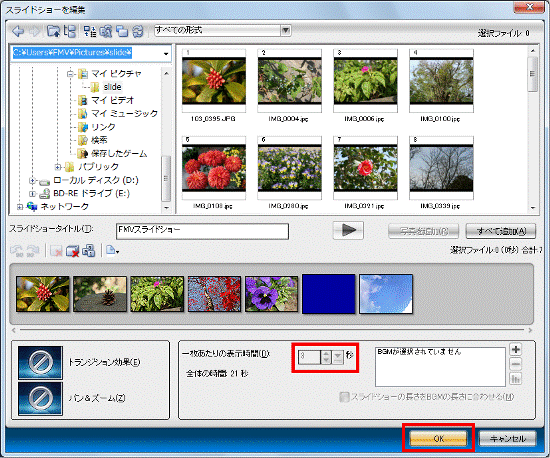Collapse the マイ ピクチャ folder node
The height and width of the screenshot is (458, 550).
click(71, 74)
